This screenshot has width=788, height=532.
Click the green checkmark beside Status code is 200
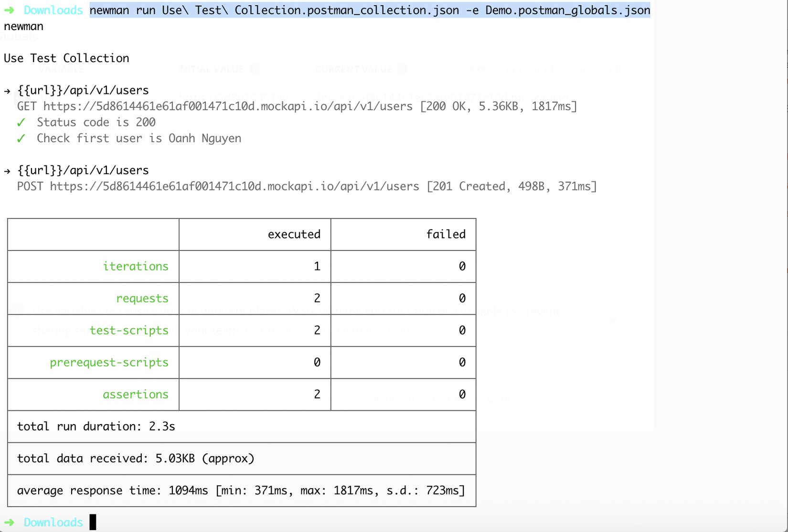pos(21,123)
